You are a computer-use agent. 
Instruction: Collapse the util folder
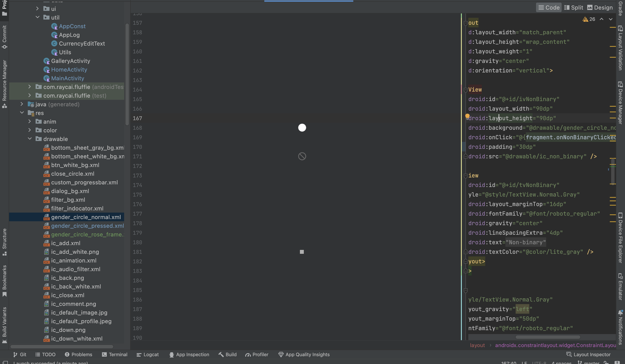point(38,17)
